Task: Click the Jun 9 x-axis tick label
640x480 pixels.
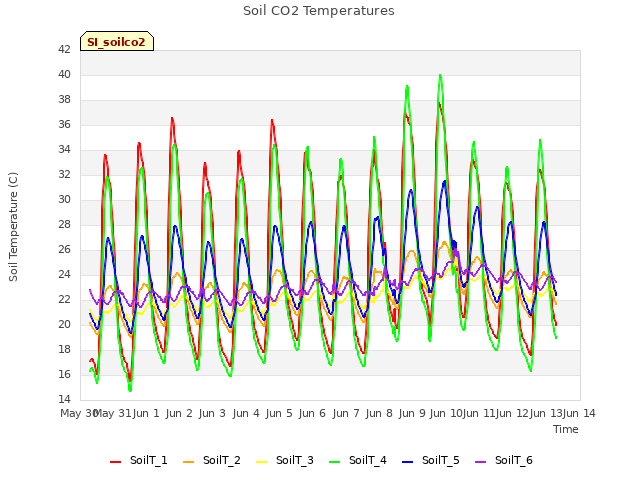Action: point(412,413)
